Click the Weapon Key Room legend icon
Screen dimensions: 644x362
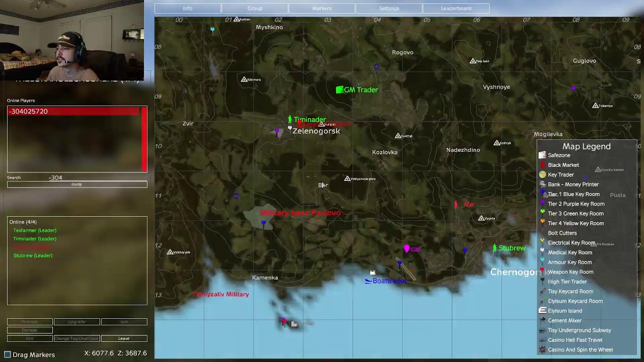542,272
